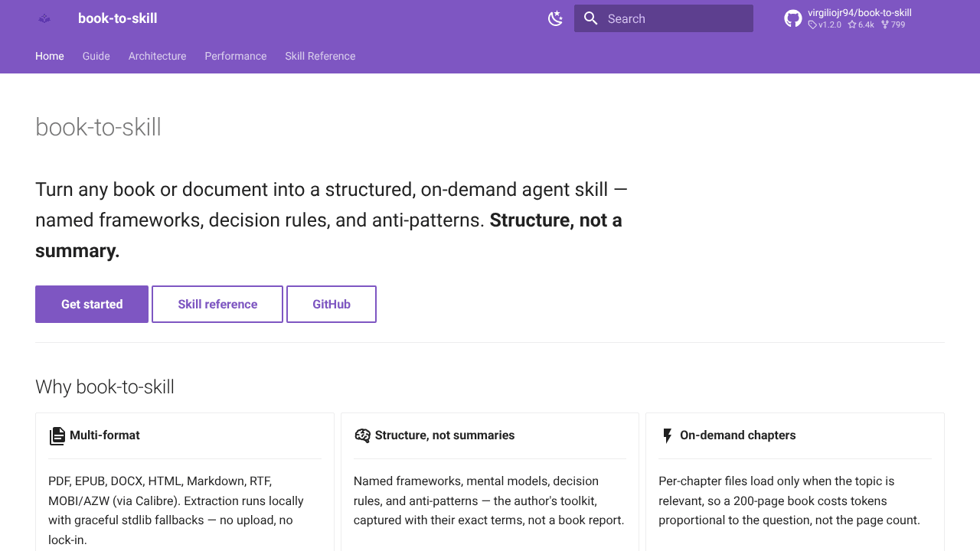Focus the Search input field

(664, 18)
